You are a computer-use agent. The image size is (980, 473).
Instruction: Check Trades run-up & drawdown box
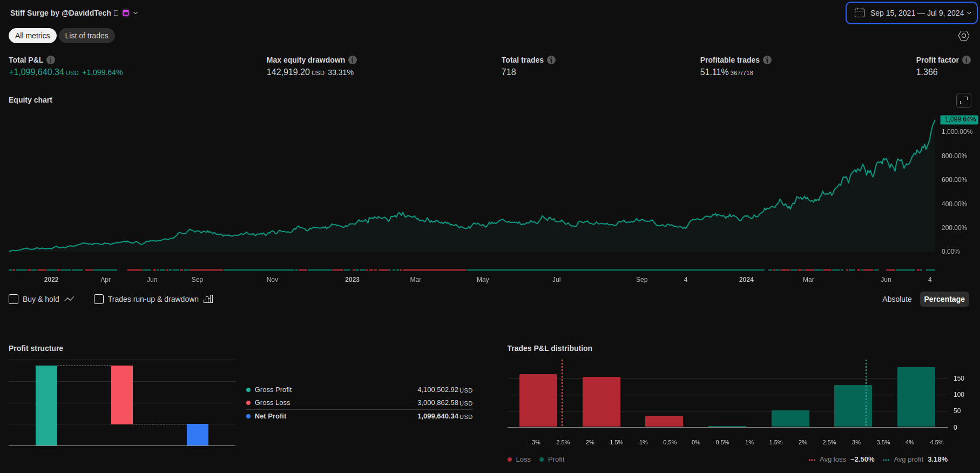[x=99, y=299]
